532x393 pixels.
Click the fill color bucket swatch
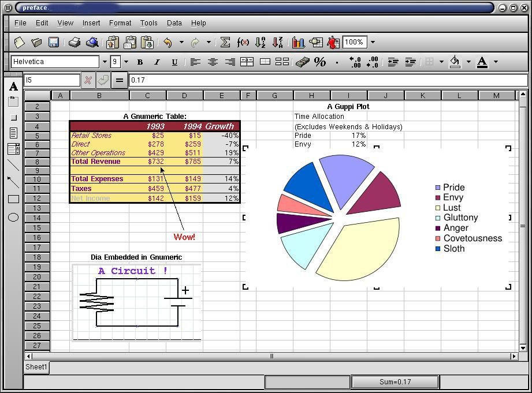coord(455,62)
